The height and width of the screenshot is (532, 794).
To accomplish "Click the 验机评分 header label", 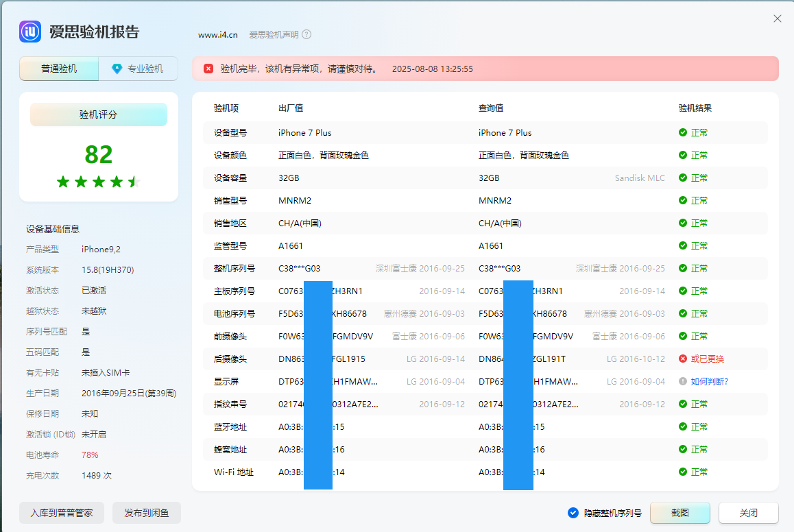I will pyautogui.click(x=98, y=115).
